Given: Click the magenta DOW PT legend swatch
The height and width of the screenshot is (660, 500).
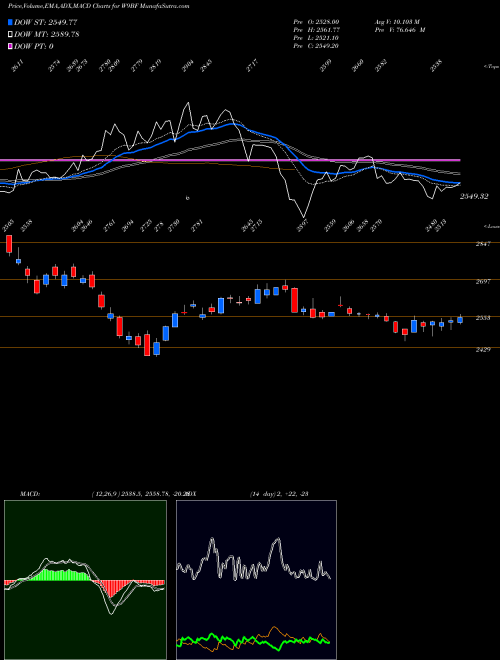Looking at the screenshot, I should (x=10, y=46).
